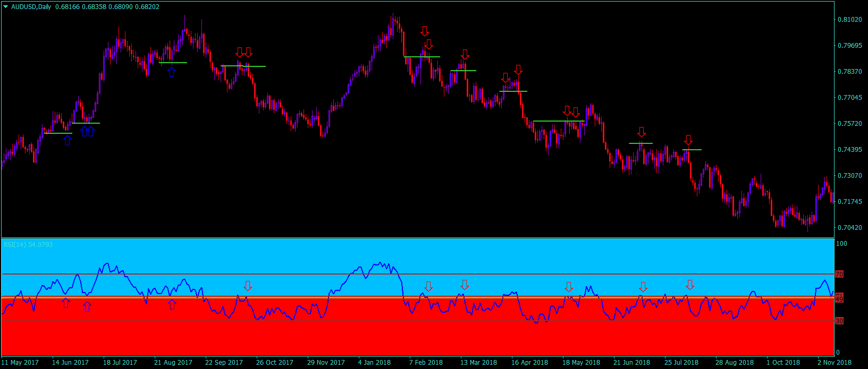Click the 22 Sep 2017 date label
This screenshot has height=369, width=868.
tap(224, 363)
